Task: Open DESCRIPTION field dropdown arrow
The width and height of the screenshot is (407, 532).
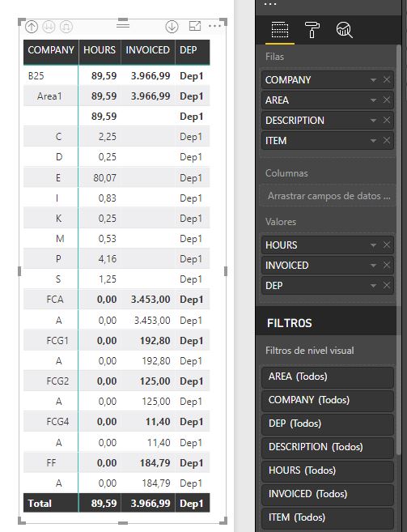Action: click(374, 121)
